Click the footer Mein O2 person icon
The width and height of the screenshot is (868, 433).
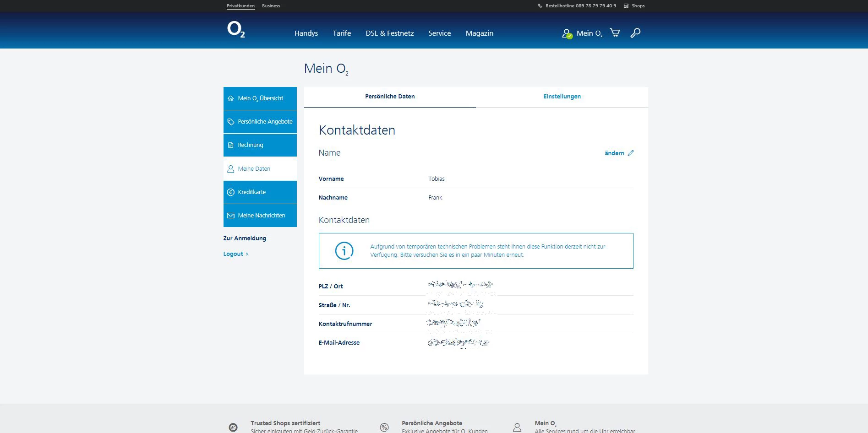517,428
